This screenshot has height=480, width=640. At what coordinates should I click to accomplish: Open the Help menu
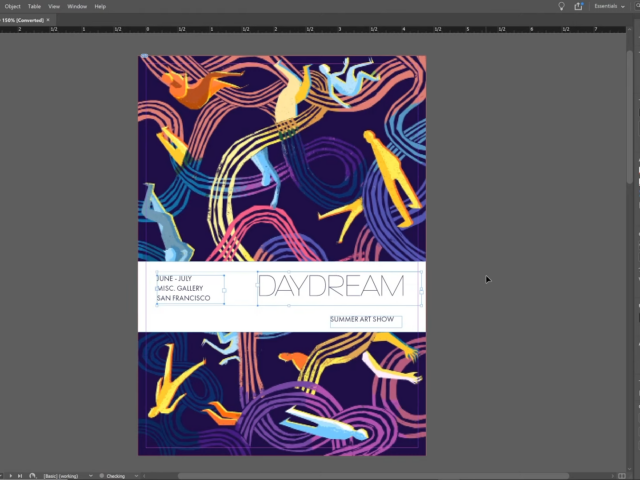click(x=100, y=6)
